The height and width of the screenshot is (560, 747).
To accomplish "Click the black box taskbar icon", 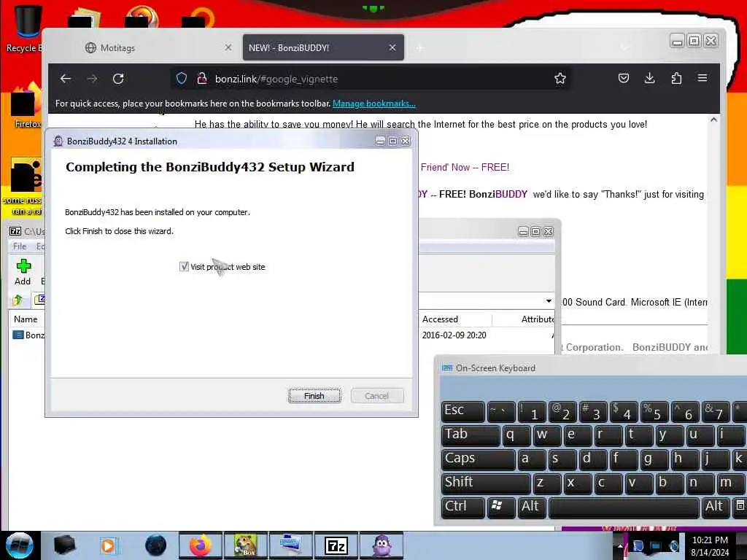I will click(x=65, y=545).
